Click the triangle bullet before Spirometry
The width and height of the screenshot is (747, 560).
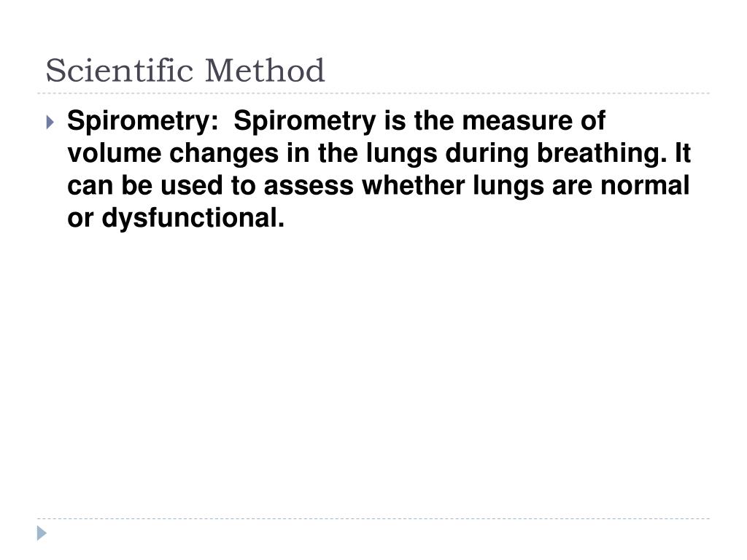pos(49,122)
